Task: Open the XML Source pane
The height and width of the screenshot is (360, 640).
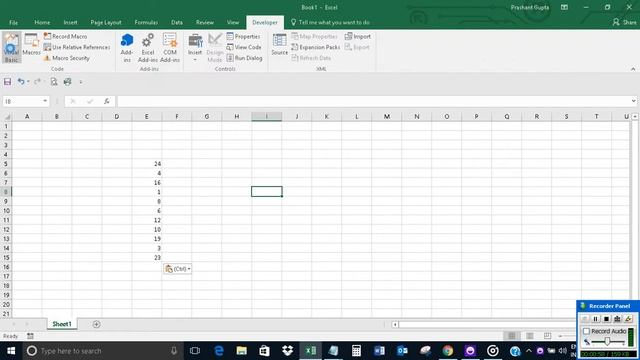Action: 280,45
